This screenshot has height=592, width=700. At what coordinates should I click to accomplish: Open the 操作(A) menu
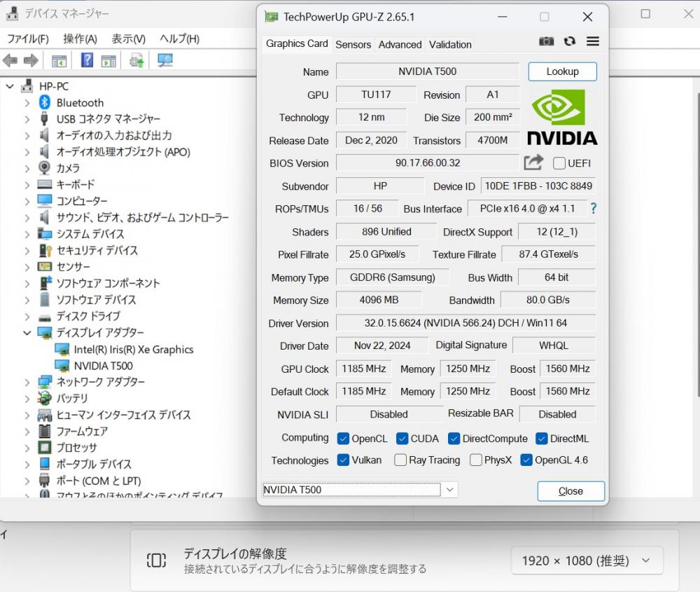(80, 39)
